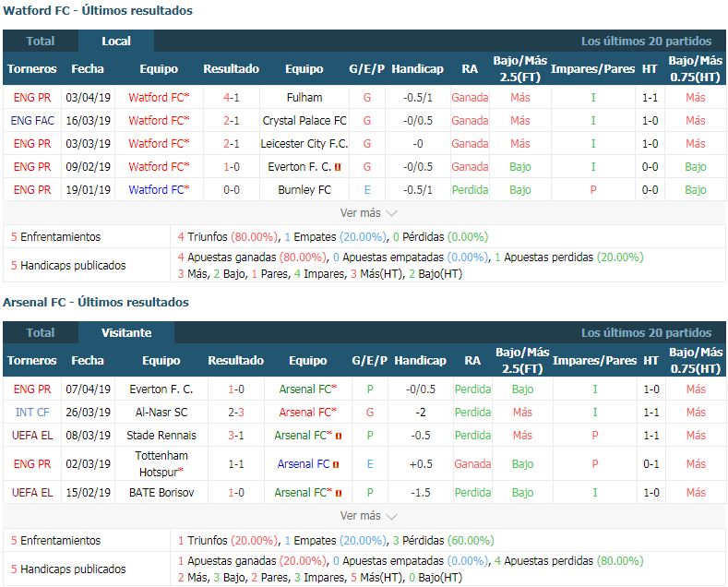728x587 pixels.
Task: Click red card icon next to Everton F. C.
Action: tap(338, 167)
